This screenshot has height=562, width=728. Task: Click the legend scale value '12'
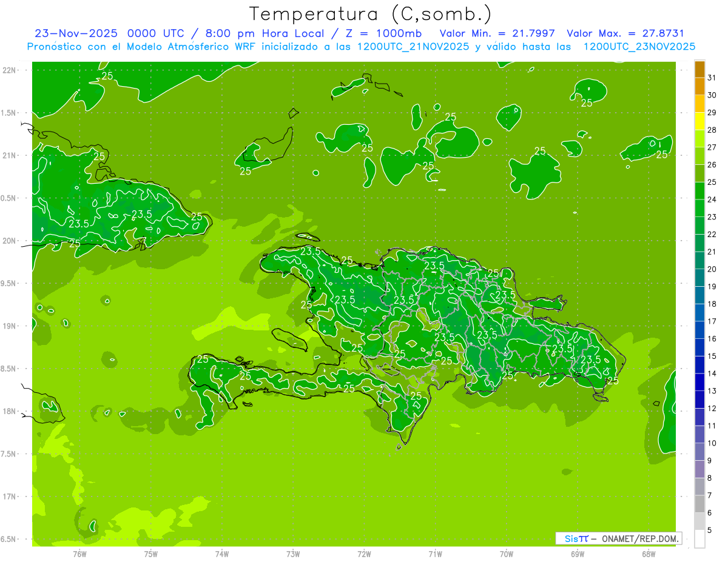tap(712, 408)
